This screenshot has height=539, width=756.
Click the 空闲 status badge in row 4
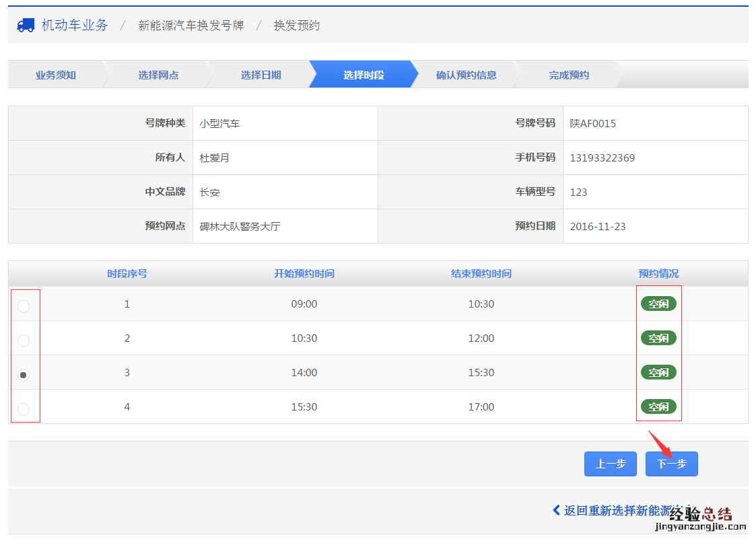(x=658, y=407)
